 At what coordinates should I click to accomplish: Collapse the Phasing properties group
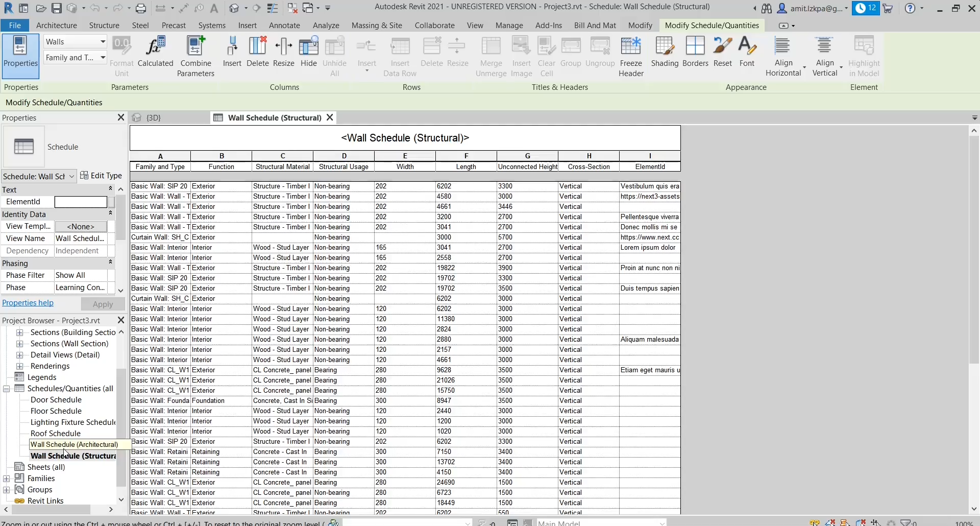coord(110,263)
